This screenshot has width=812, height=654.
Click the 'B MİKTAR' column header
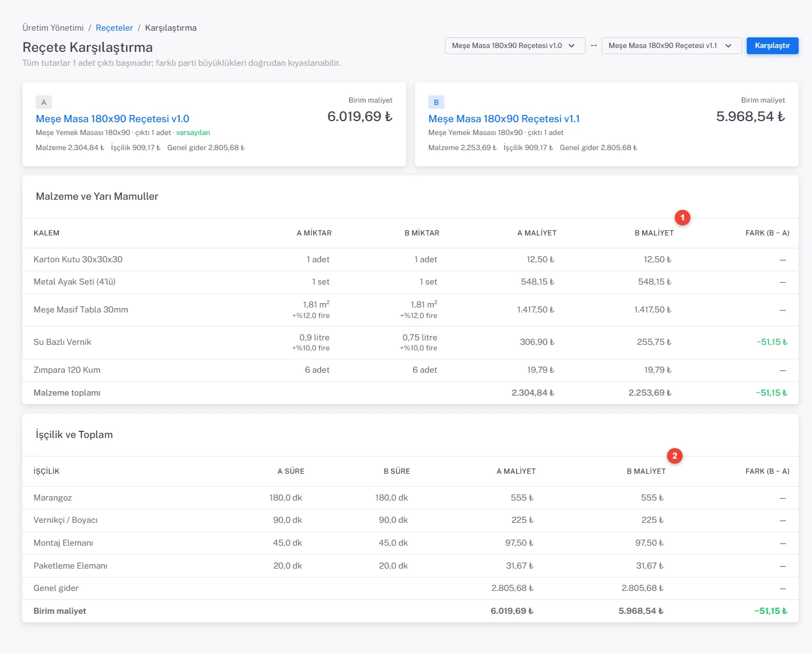[422, 233]
